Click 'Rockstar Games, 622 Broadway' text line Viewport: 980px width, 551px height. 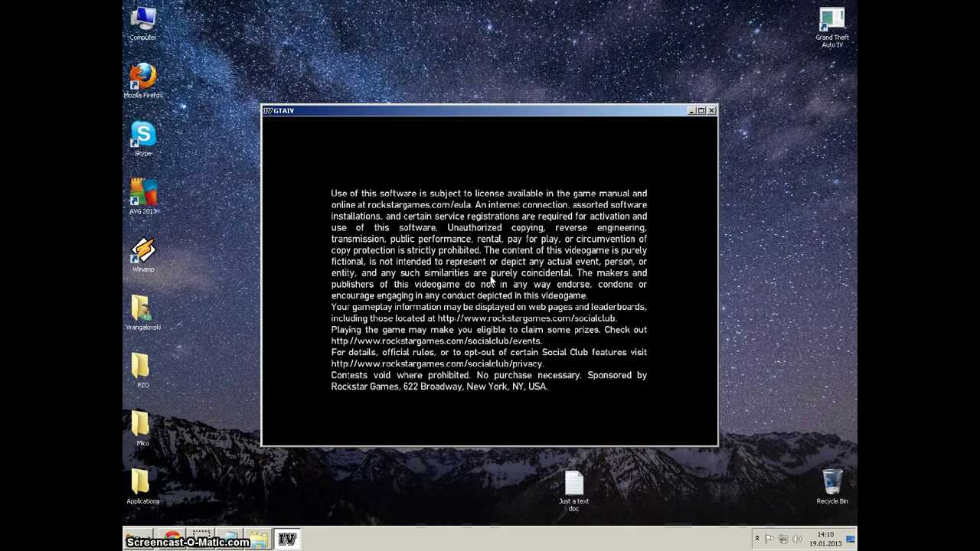(x=439, y=386)
